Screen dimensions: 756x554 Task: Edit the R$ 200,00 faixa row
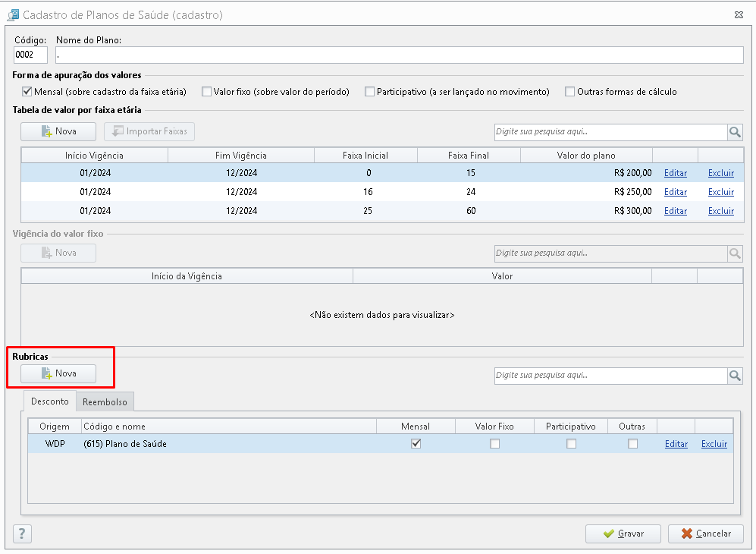pyautogui.click(x=676, y=173)
